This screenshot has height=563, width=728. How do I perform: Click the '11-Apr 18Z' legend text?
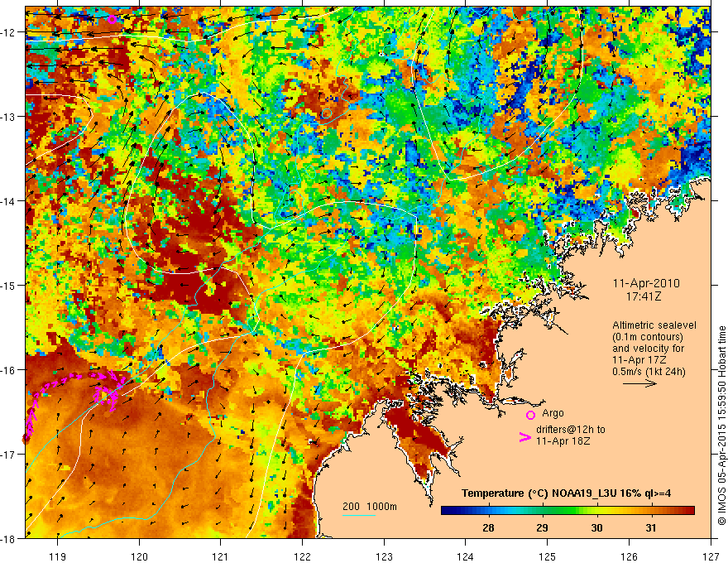point(563,440)
